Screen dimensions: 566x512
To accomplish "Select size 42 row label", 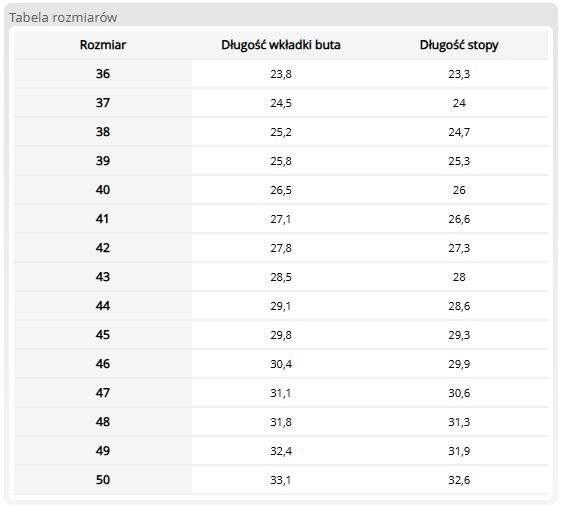I will (x=103, y=248).
